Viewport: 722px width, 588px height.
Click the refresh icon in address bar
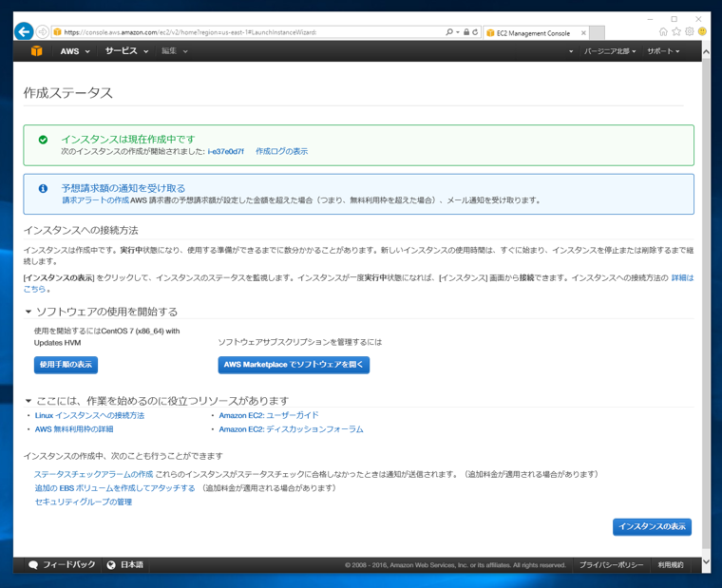[x=475, y=32]
